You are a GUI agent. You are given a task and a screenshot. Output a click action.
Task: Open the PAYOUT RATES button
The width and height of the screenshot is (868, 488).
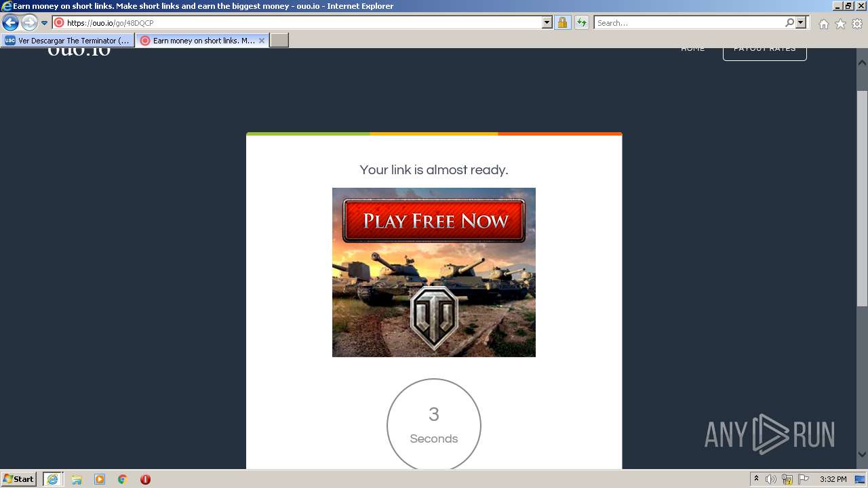click(764, 53)
